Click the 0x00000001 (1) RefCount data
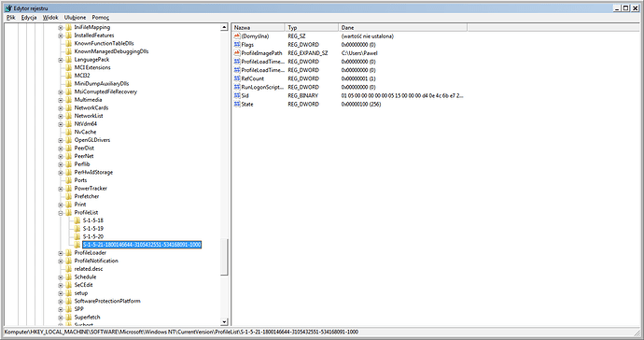The height and width of the screenshot is (340, 644). pos(358,78)
